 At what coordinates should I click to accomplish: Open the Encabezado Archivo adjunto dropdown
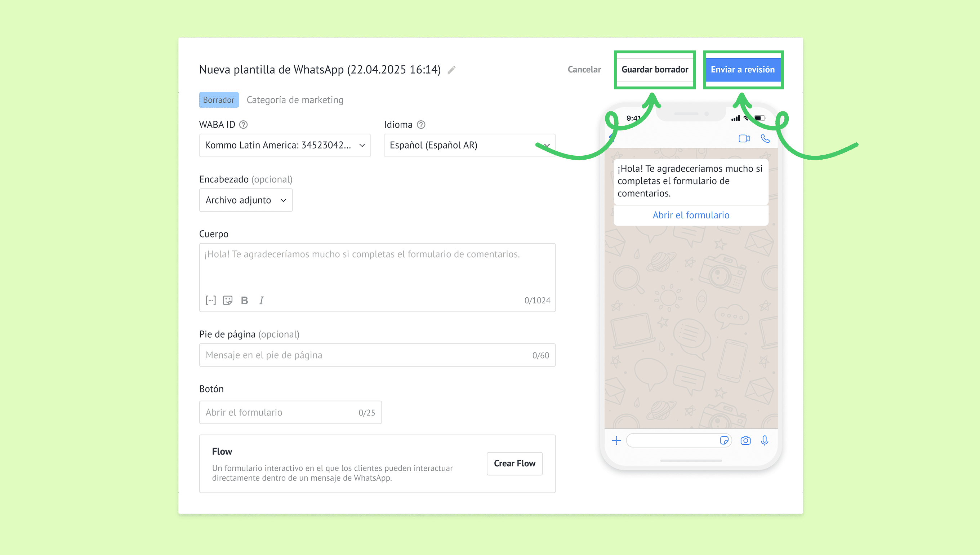[x=245, y=200]
